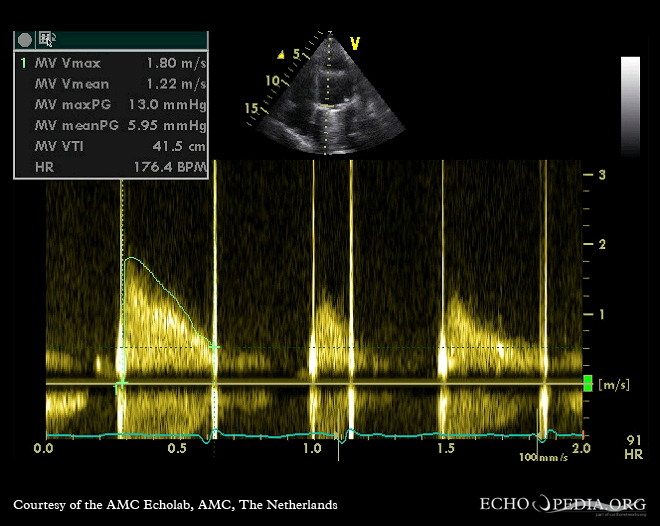Image resolution: width=660 pixels, height=526 pixels.
Task: Click the green baseline marker next to [m/s]
Action: 588,383
